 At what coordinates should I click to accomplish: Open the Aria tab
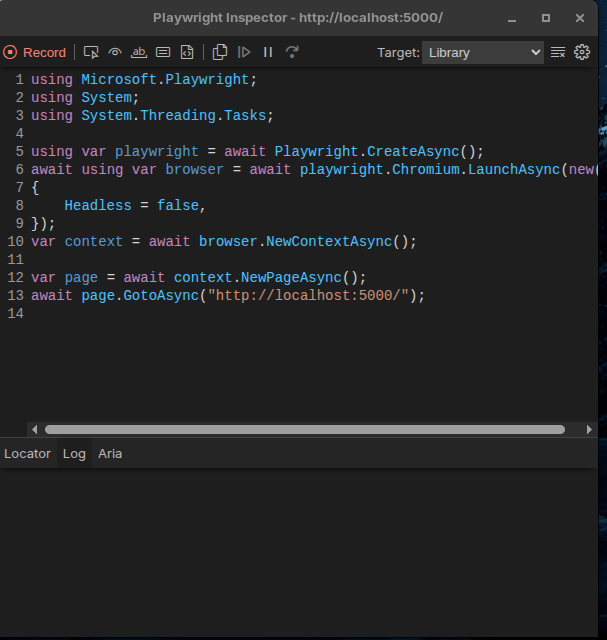(110, 453)
